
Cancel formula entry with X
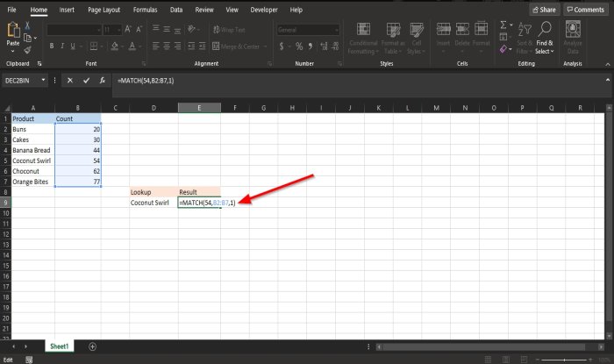(x=69, y=81)
